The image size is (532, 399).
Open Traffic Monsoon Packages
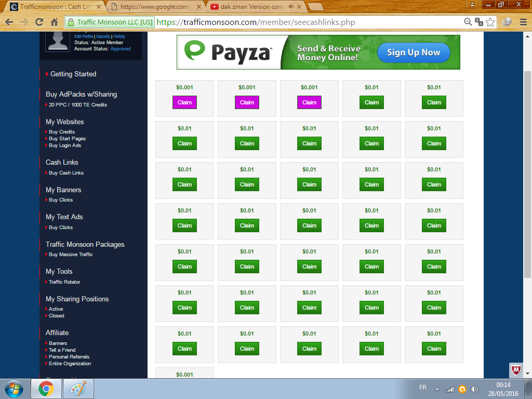coord(85,244)
